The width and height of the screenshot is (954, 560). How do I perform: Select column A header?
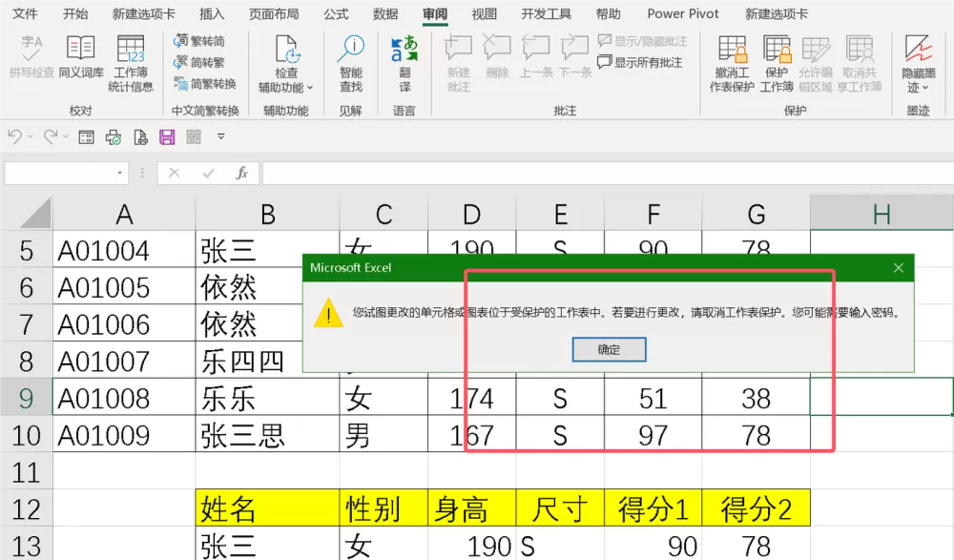(x=124, y=215)
